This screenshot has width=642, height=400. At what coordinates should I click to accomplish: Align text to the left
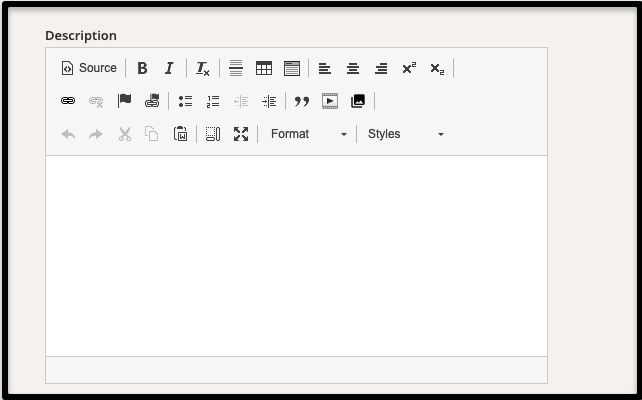(325, 68)
